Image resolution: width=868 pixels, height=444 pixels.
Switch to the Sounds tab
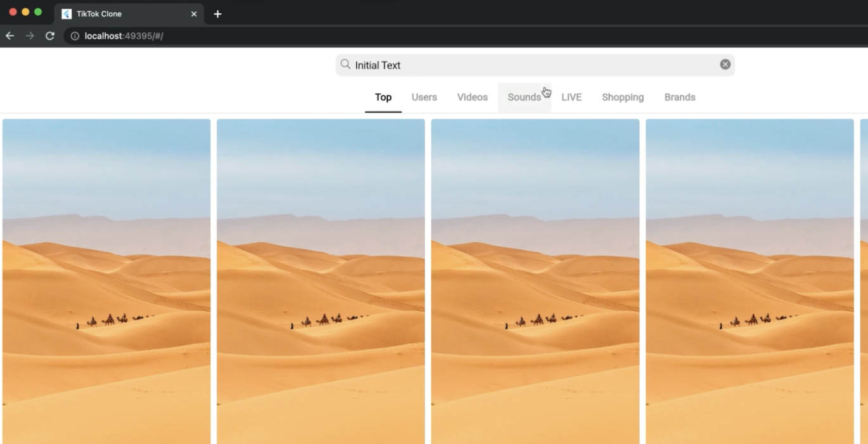pos(525,98)
